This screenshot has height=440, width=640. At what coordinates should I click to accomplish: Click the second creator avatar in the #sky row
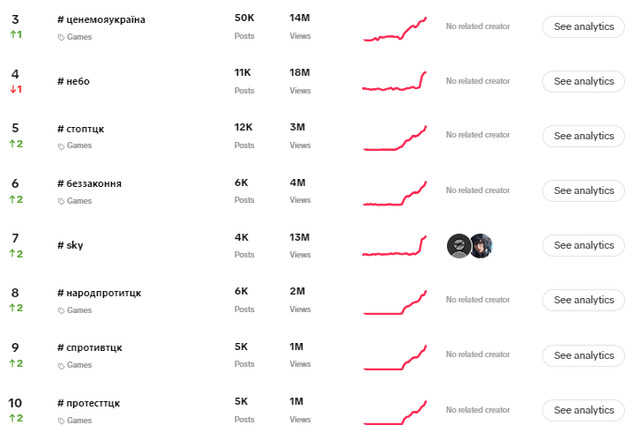[x=481, y=246]
